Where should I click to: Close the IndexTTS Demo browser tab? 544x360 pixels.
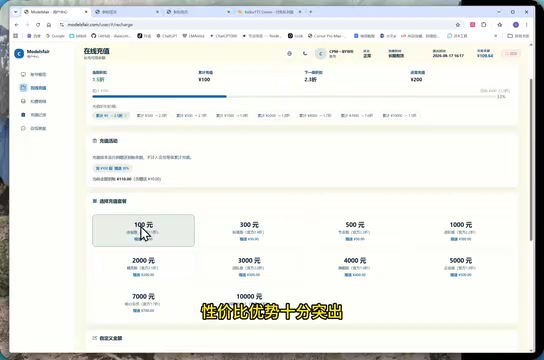click(x=300, y=12)
